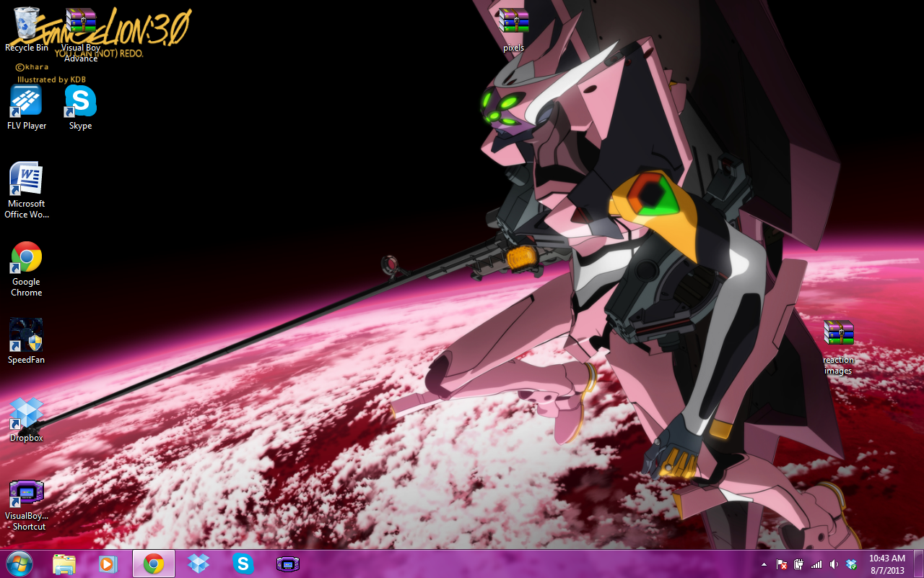
Task: Select the Microsoft Office Word shortcut
Action: (x=27, y=191)
